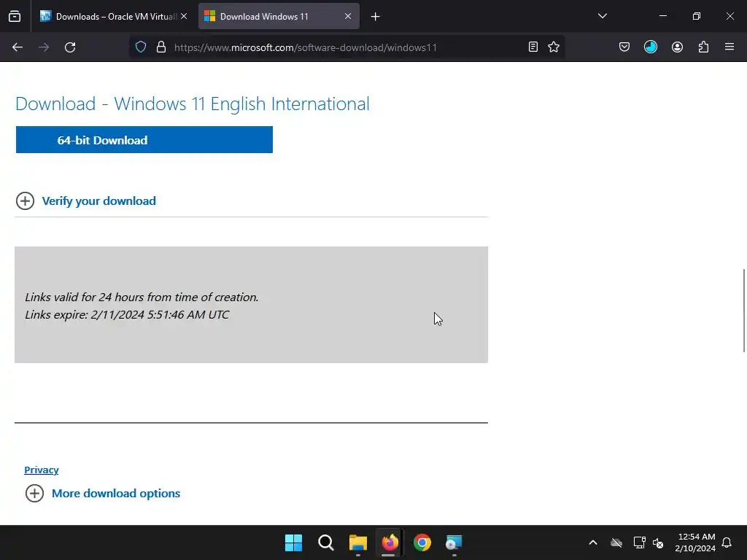Click the plus icon beside More download options
The height and width of the screenshot is (560, 747).
[34, 494]
